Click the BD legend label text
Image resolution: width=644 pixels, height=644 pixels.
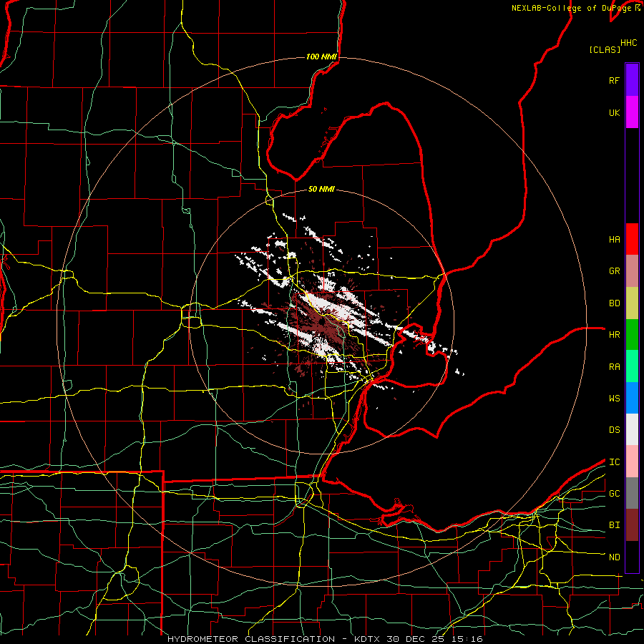pos(614,303)
